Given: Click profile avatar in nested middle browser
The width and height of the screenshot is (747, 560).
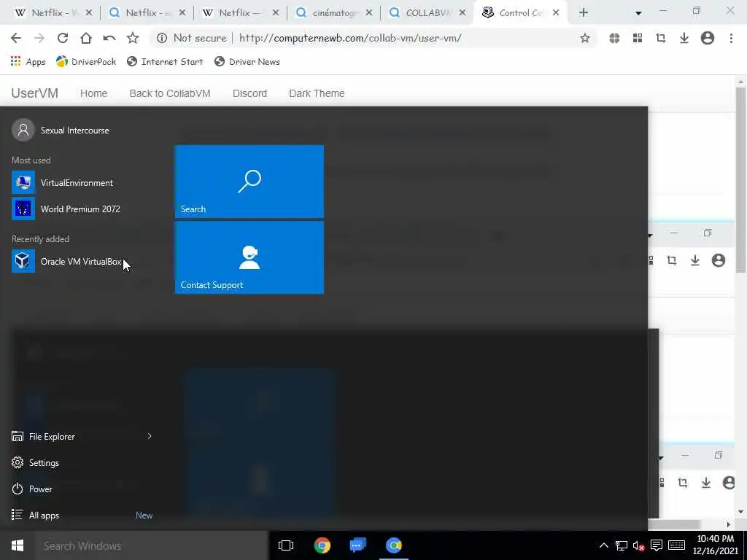Looking at the screenshot, I should [x=719, y=260].
